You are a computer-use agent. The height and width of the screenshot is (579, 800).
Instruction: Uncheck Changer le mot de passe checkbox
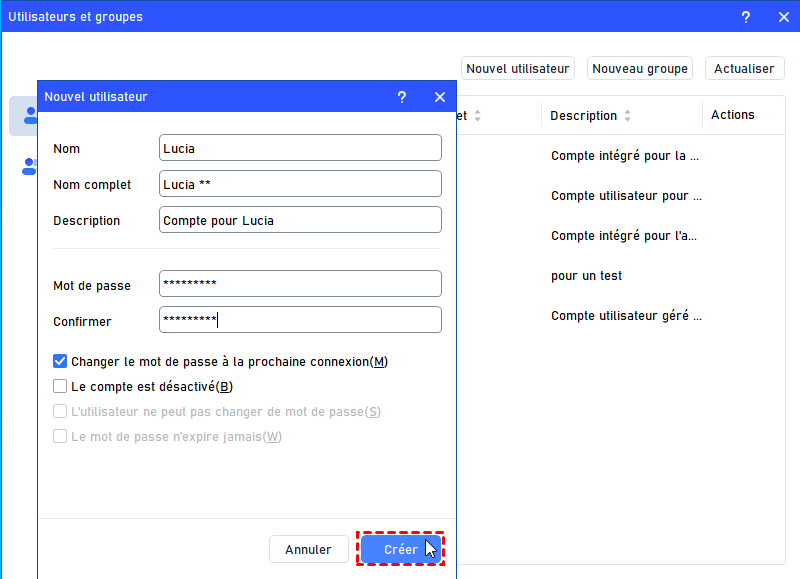60,361
